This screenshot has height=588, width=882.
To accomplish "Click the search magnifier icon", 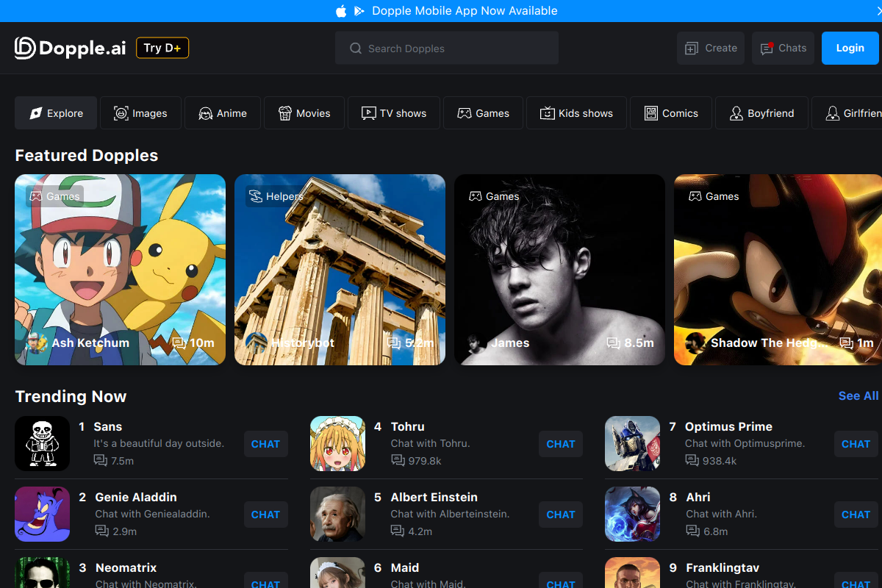I will (x=356, y=49).
